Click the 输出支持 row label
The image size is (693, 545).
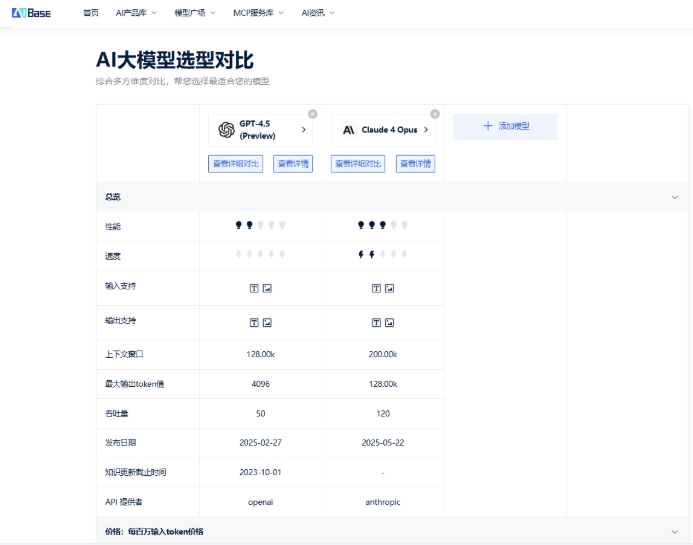(120, 320)
